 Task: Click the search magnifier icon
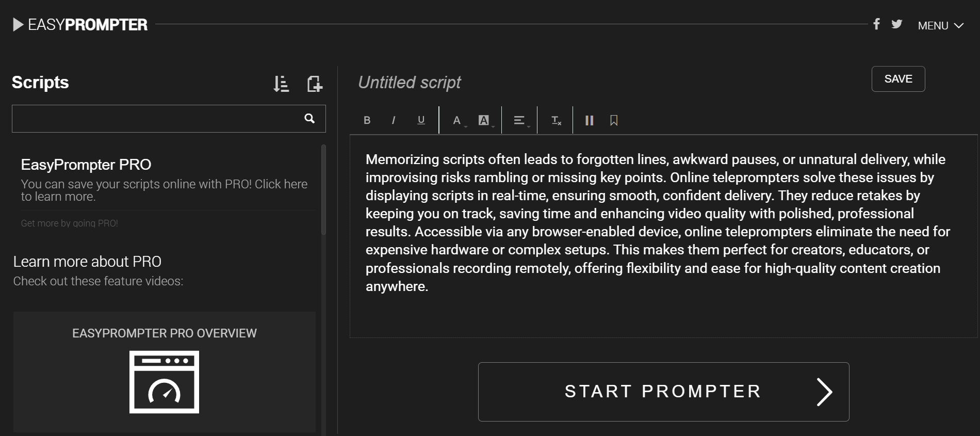coord(310,119)
